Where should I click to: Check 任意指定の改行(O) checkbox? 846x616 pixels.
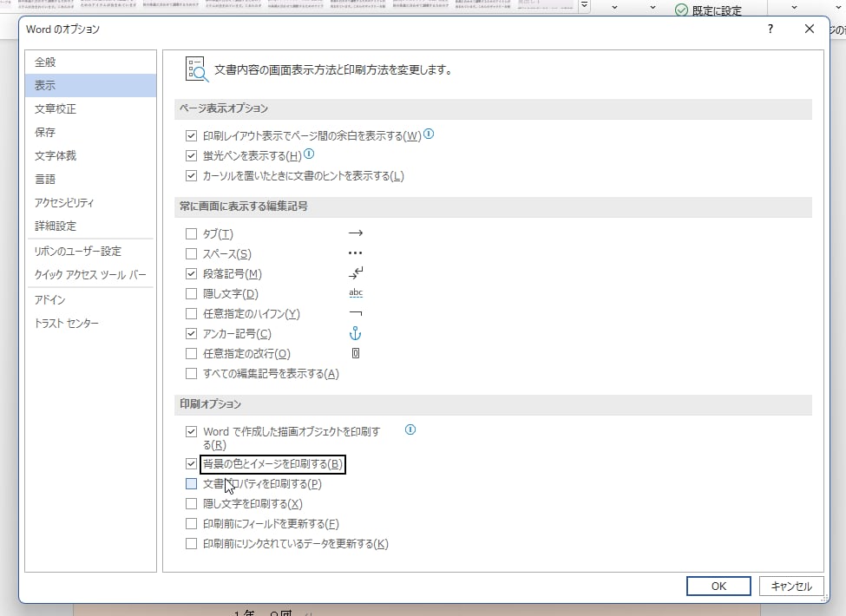[191, 354]
